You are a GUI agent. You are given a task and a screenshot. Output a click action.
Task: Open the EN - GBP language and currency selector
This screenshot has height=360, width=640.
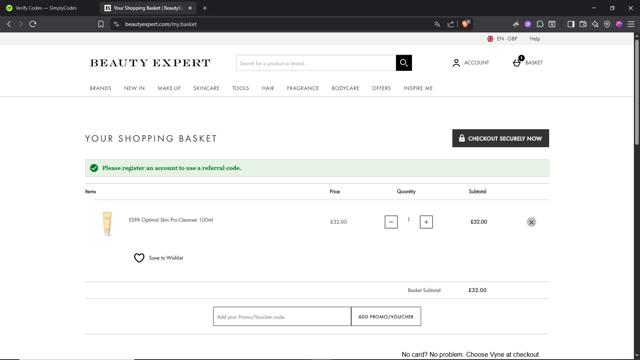pyautogui.click(x=502, y=39)
